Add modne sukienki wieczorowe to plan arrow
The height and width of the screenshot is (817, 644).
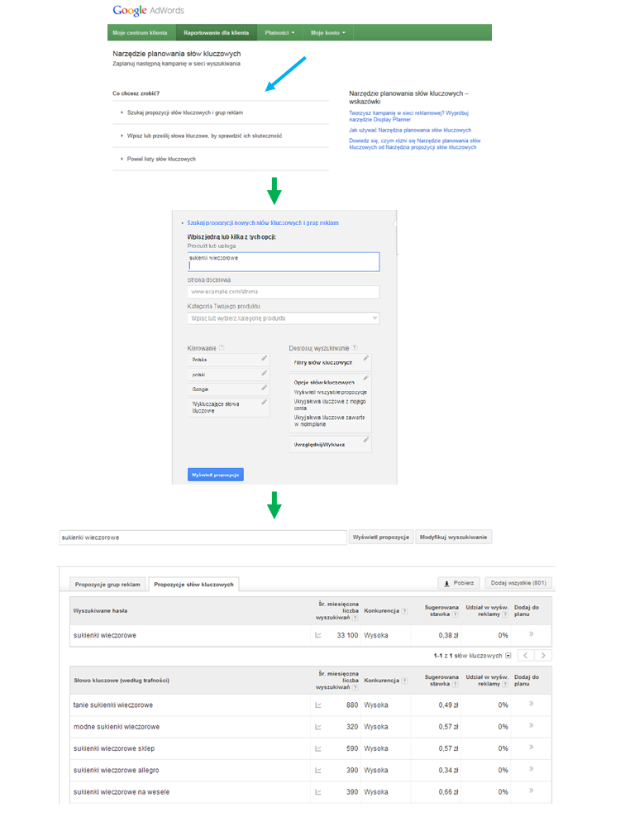pos(530,726)
